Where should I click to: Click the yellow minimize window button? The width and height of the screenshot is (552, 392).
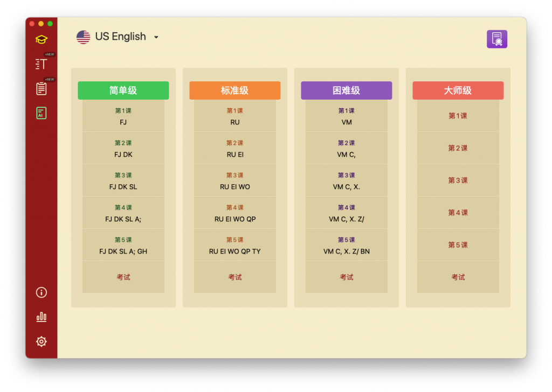tap(41, 24)
